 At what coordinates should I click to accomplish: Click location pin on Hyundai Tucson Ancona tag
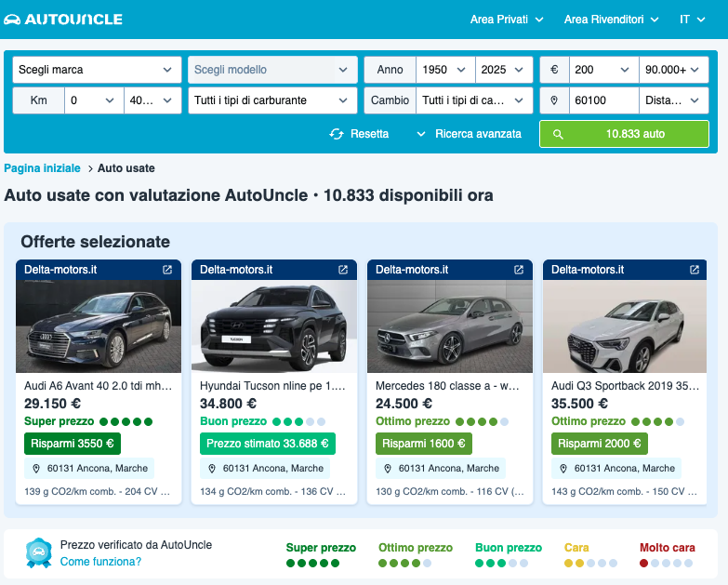[x=212, y=469]
